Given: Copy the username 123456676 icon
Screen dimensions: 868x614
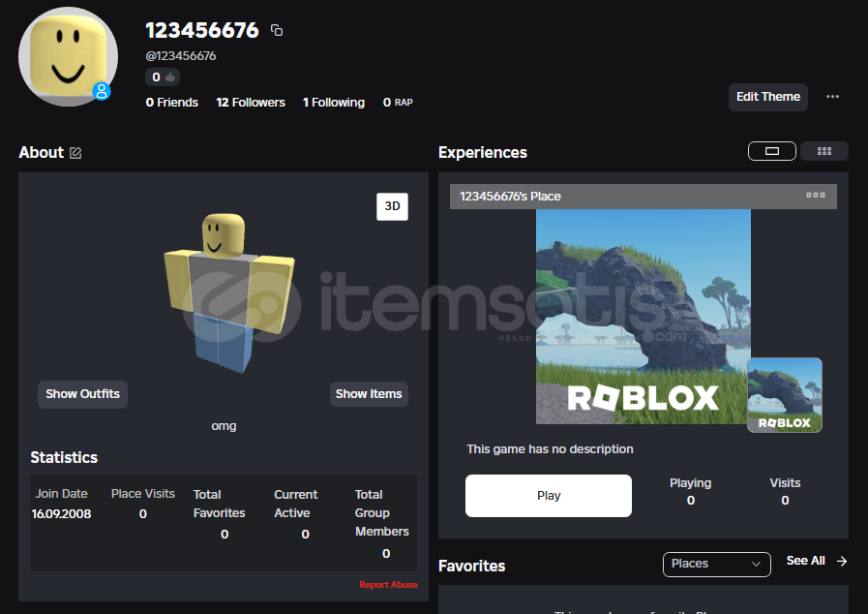Looking at the screenshot, I should coord(277,30).
